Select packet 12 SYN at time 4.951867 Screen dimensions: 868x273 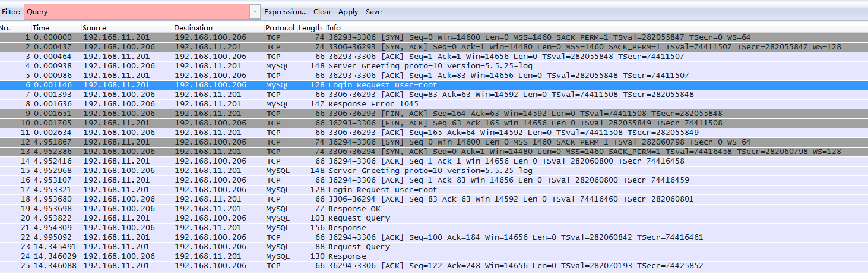click(434, 142)
